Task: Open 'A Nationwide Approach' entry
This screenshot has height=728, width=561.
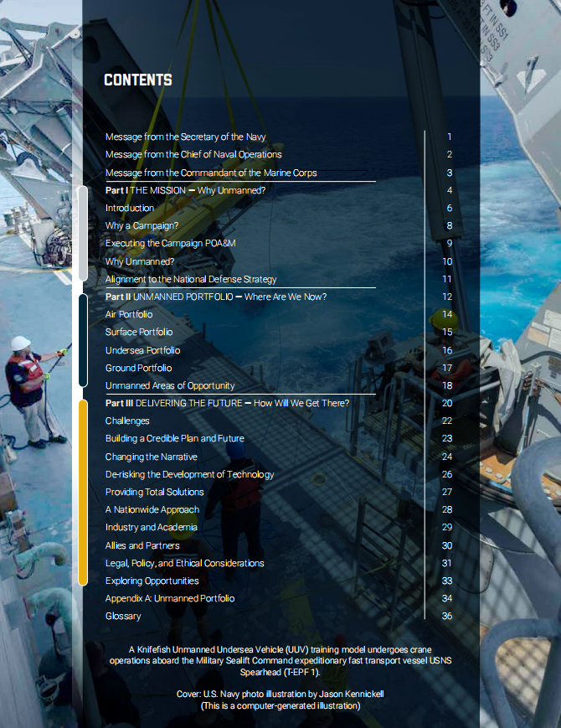Action: (152, 510)
